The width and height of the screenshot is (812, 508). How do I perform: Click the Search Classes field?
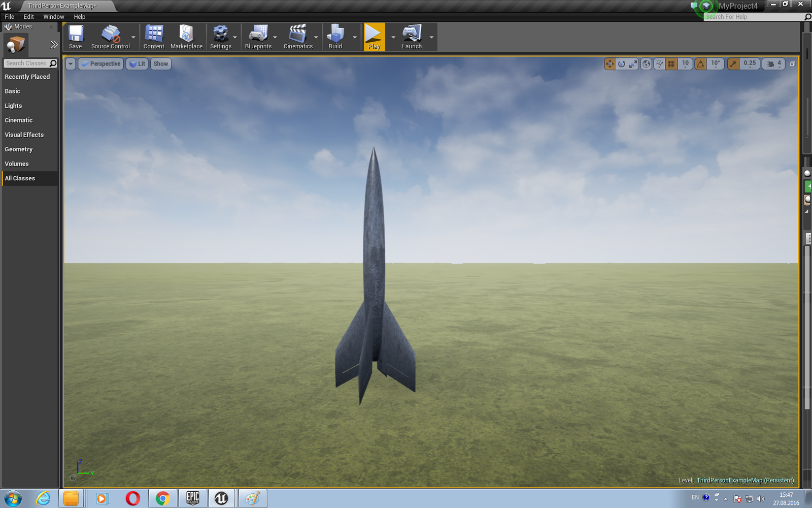tap(26, 63)
